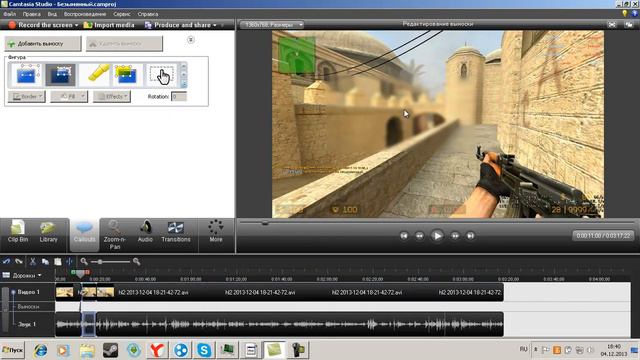Image resolution: width=640 pixels, height=360 pixels.
Task: Jump to next clip in preview
Action: tap(470, 236)
